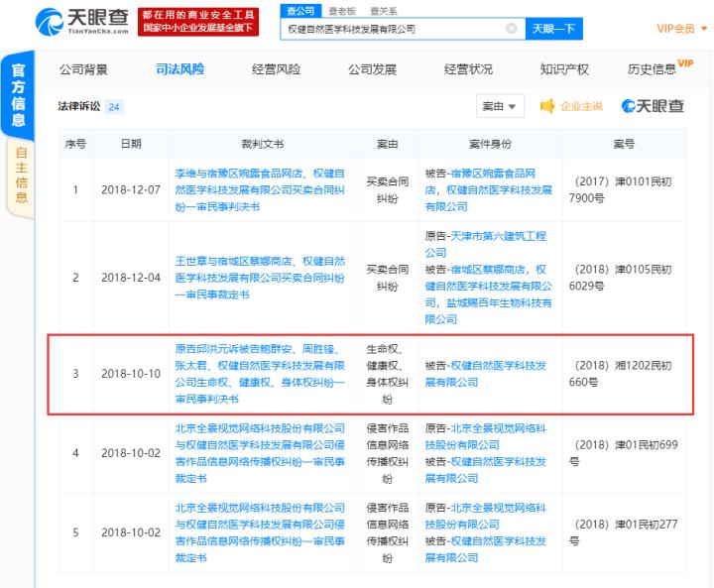Open the 原告邱洪元 judgment document
Screen dimensions: 714x588
[x=260, y=374]
